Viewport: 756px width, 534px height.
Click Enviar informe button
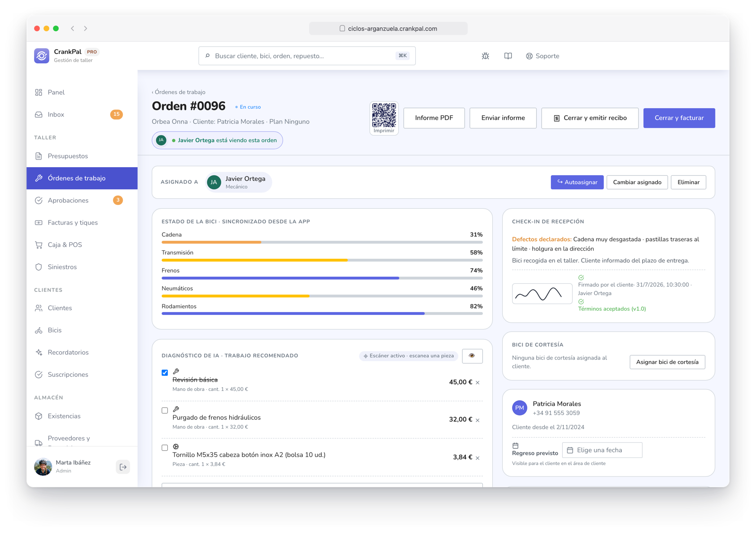pyautogui.click(x=503, y=118)
